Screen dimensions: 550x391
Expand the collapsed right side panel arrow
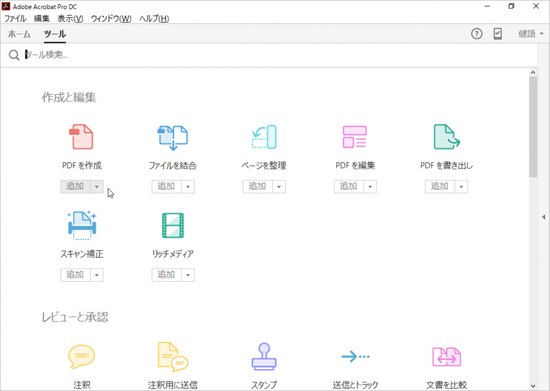click(x=544, y=217)
